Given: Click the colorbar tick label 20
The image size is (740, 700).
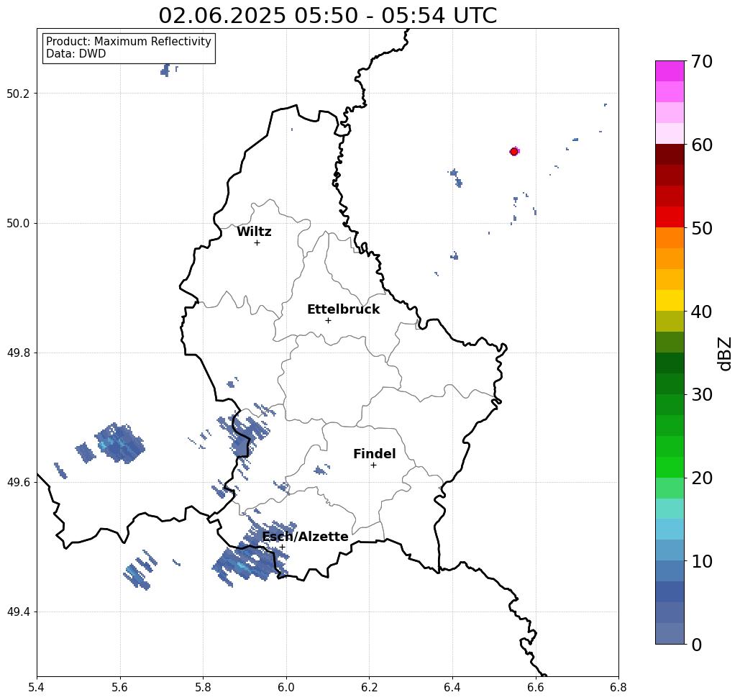Looking at the screenshot, I should [x=701, y=478].
